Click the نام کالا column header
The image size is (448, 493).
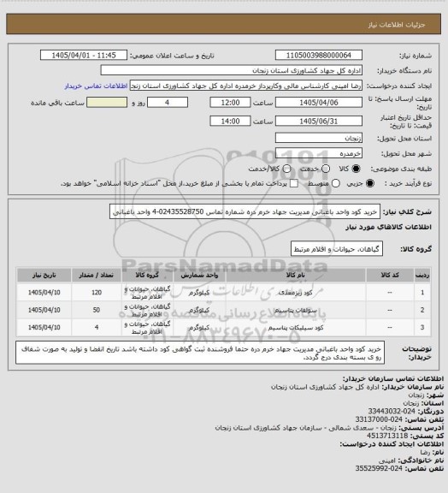[295, 275]
